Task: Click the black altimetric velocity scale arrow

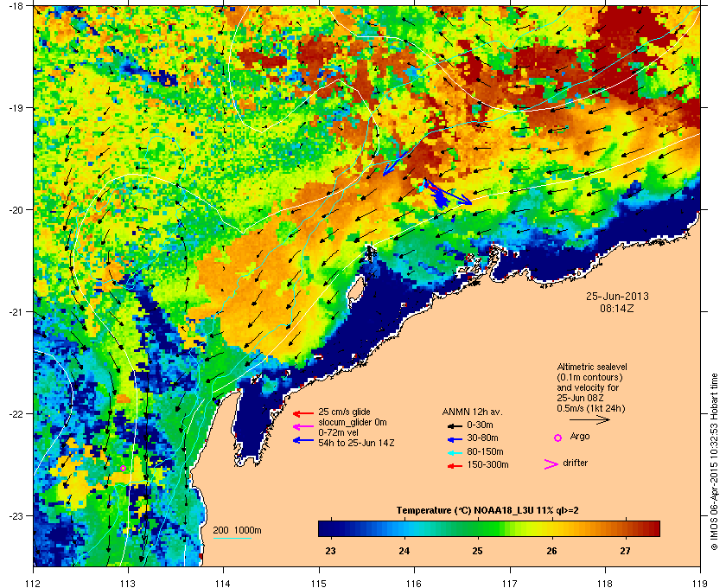Action: pyautogui.click(x=589, y=419)
